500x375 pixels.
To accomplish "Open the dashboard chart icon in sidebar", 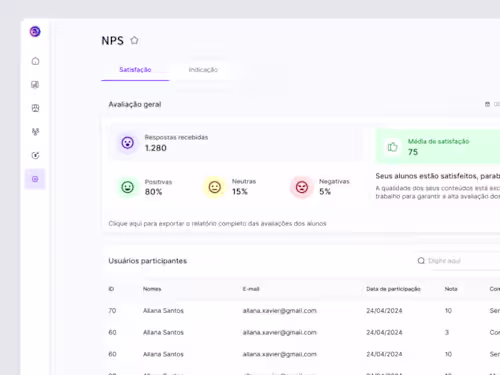I will pos(35,85).
